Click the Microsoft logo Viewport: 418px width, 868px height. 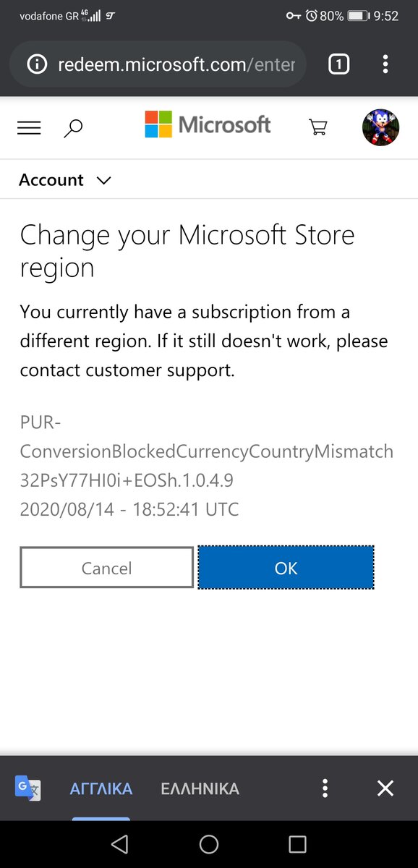(208, 124)
